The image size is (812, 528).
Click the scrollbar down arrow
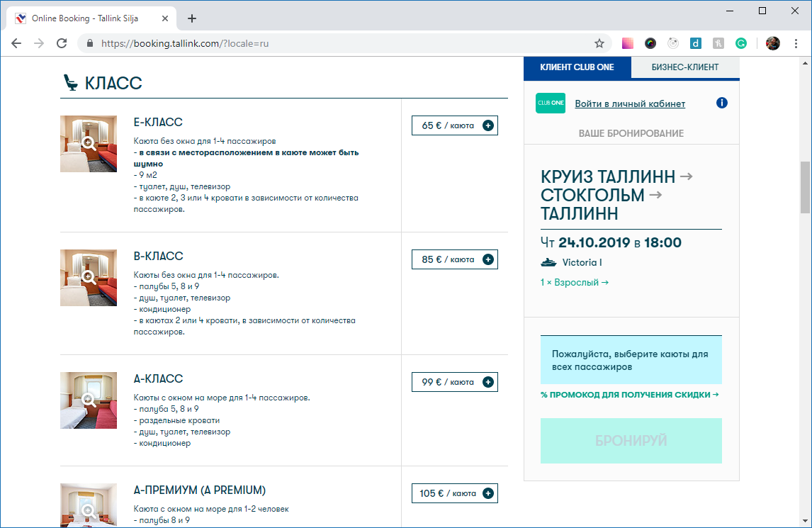click(805, 521)
